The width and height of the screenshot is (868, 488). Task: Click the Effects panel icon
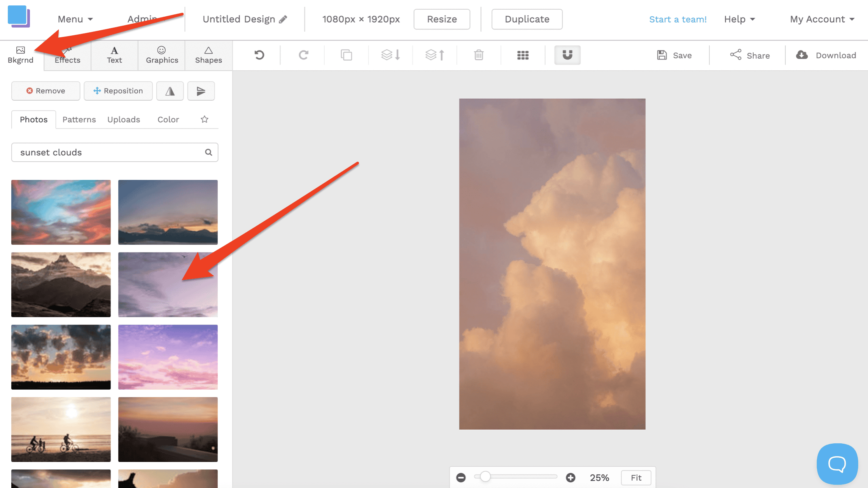click(67, 54)
